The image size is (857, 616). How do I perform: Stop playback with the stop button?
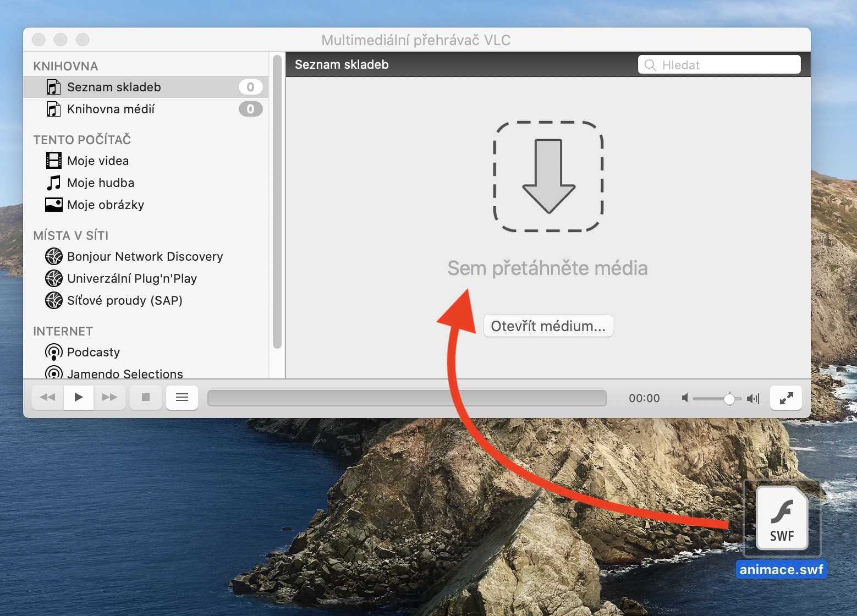146,397
